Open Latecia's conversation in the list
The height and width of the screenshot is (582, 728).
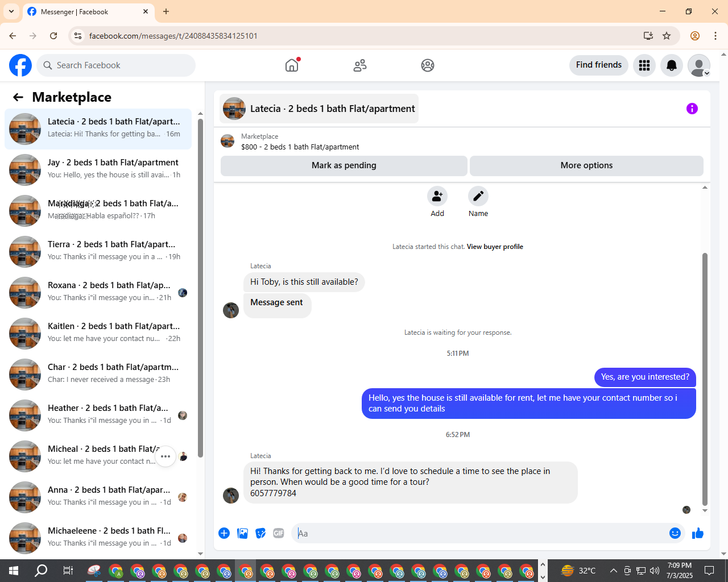pyautogui.click(x=98, y=129)
